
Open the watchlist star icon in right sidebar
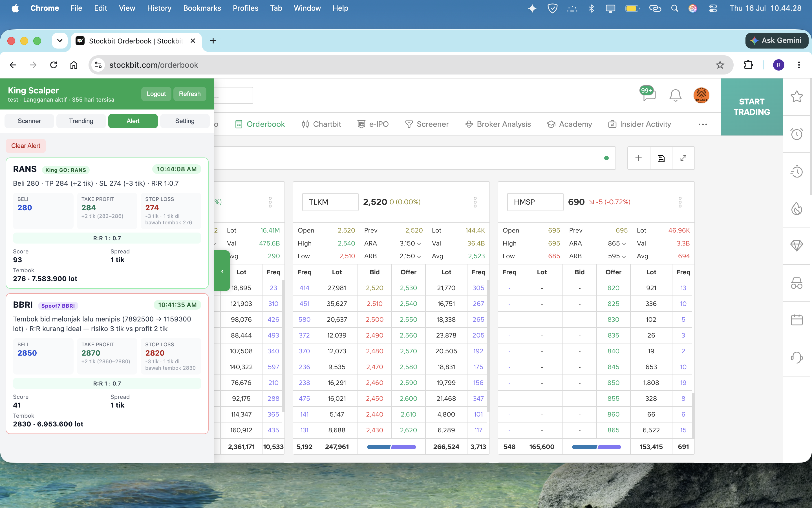tap(796, 97)
